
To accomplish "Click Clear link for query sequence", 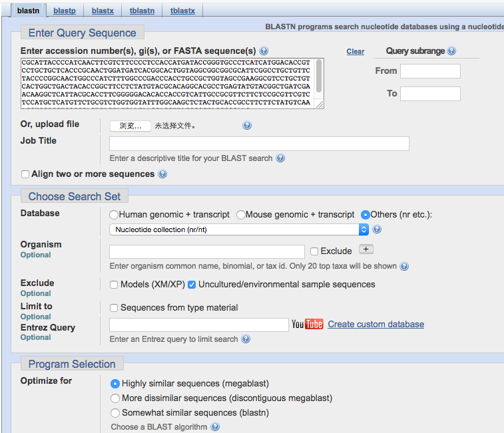I will click(355, 51).
